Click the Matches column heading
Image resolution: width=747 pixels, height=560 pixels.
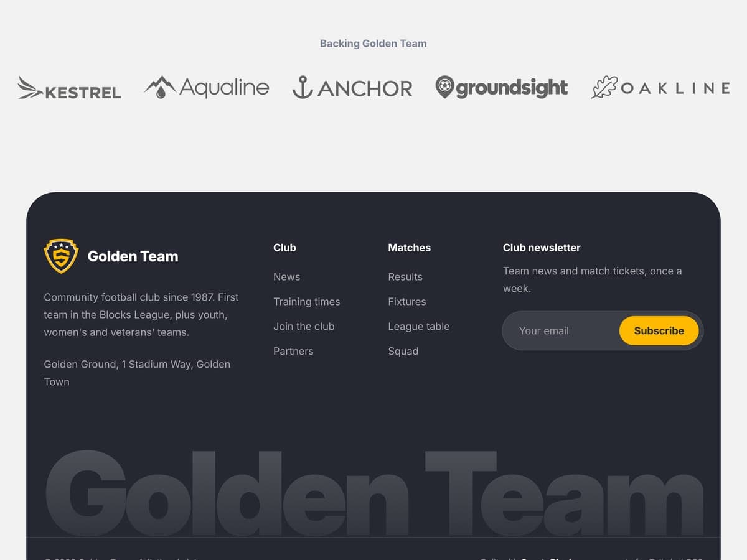409,248
